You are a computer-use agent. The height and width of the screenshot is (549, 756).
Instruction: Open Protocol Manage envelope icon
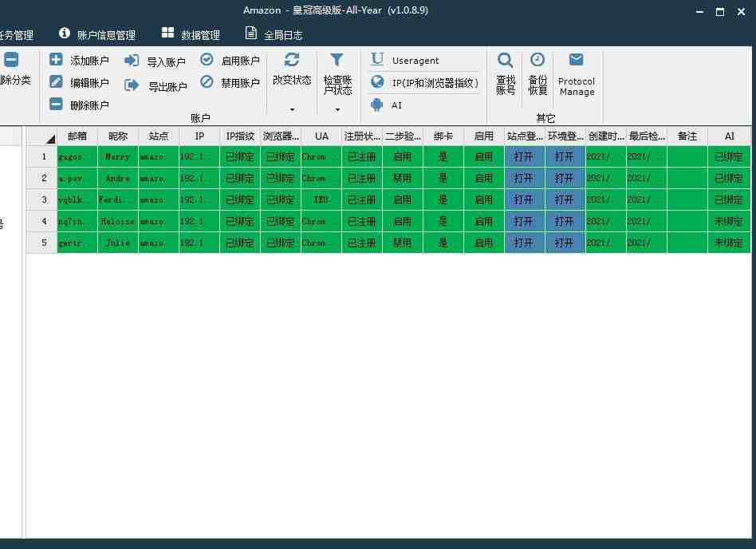point(576,60)
